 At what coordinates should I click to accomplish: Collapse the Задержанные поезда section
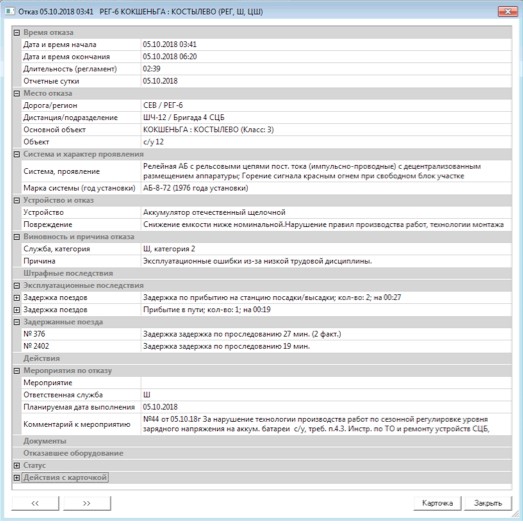tap(17, 322)
